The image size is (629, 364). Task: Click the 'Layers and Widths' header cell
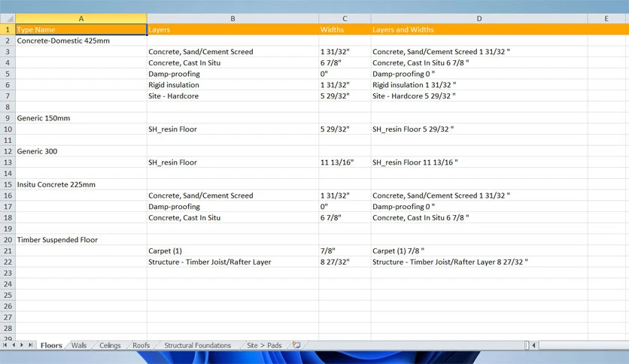click(479, 29)
